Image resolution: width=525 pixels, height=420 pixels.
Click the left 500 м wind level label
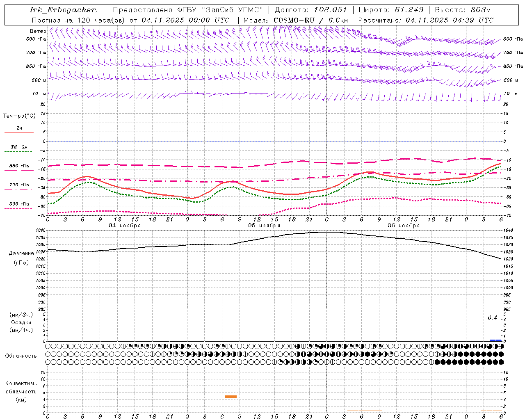[x=39, y=80]
